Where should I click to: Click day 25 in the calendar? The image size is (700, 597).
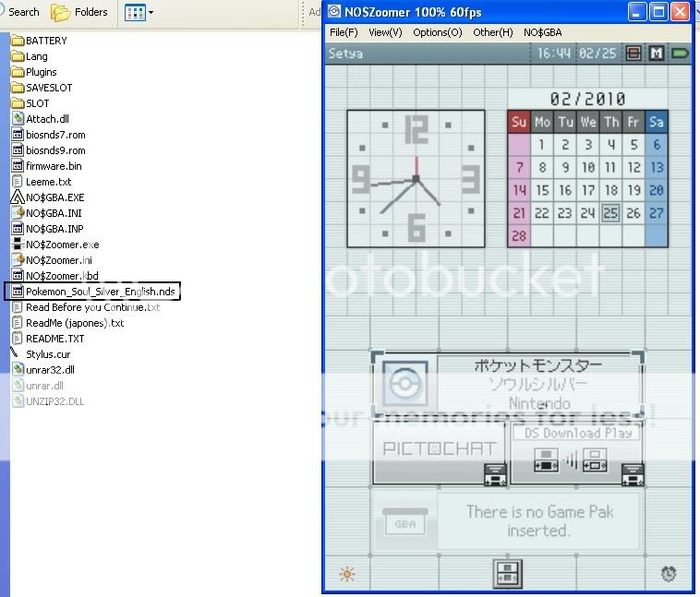point(610,213)
